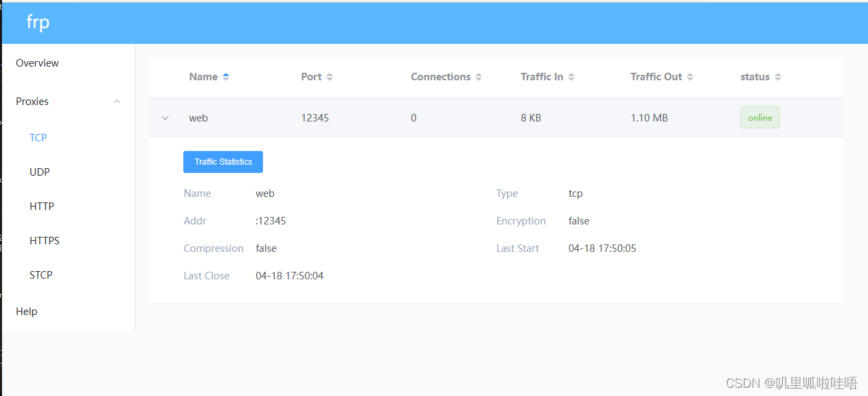Open the Overview page
Screen dimensions: 868x396
(x=37, y=62)
